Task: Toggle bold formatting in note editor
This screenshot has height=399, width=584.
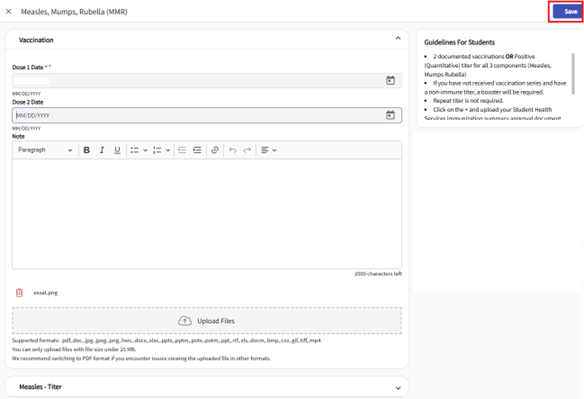Action: (86, 150)
